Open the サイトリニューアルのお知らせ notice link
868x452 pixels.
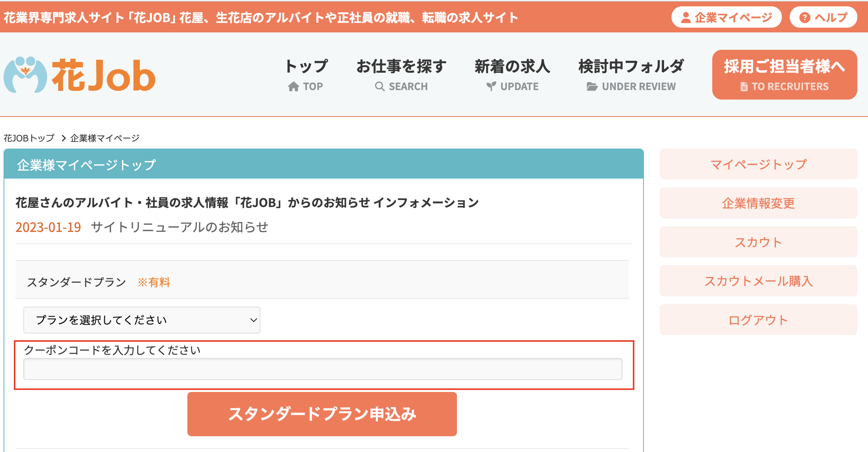[x=179, y=227]
